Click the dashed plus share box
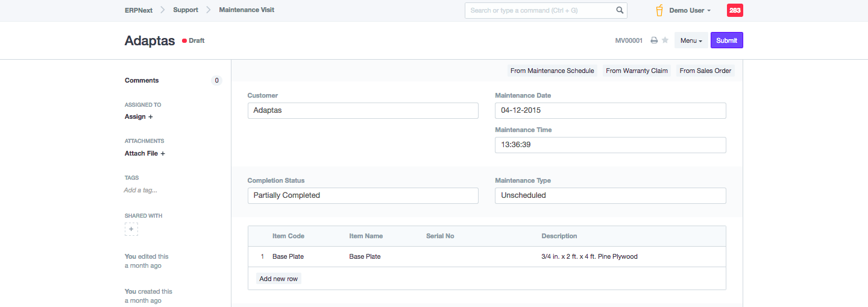The height and width of the screenshot is (307, 868). pyautogui.click(x=131, y=229)
